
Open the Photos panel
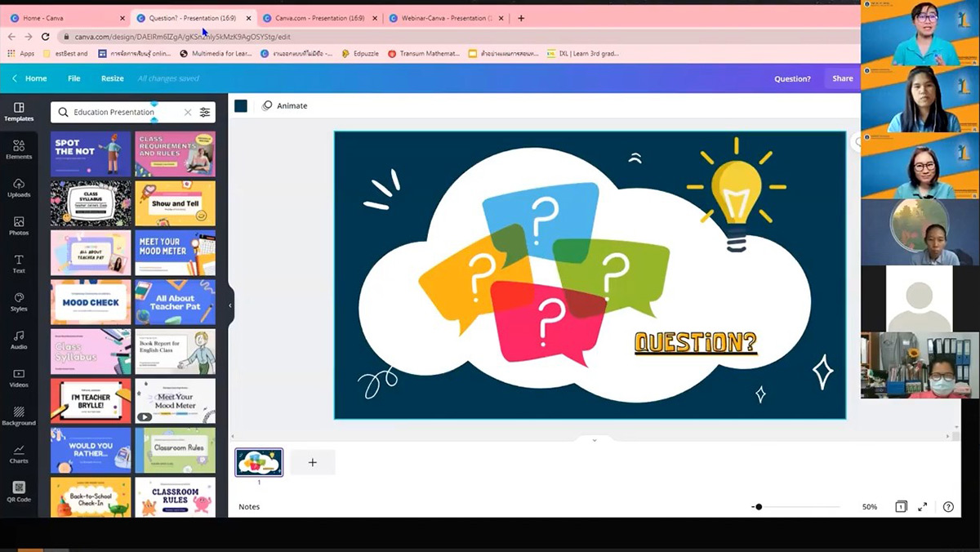click(19, 225)
